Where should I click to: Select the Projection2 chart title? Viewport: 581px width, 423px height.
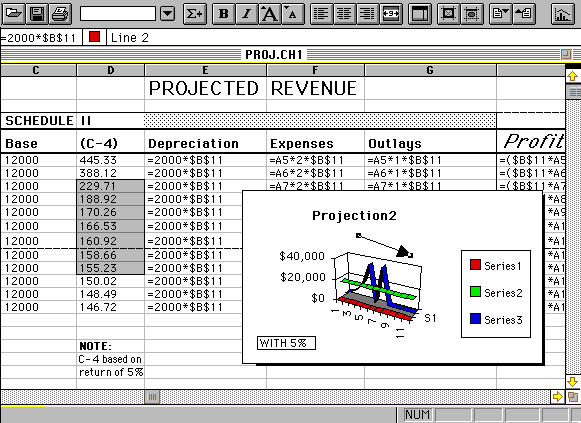pos(354,216)
